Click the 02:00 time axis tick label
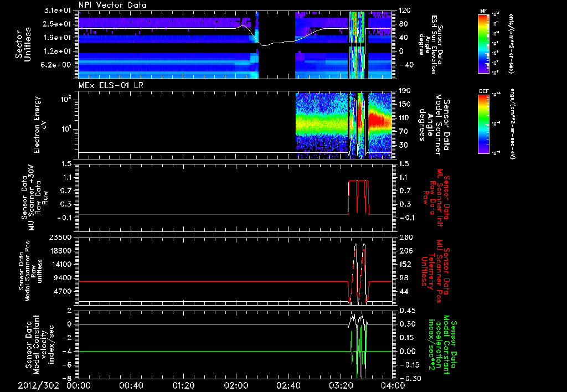567x392 pixels. click(x=236, y=385)
